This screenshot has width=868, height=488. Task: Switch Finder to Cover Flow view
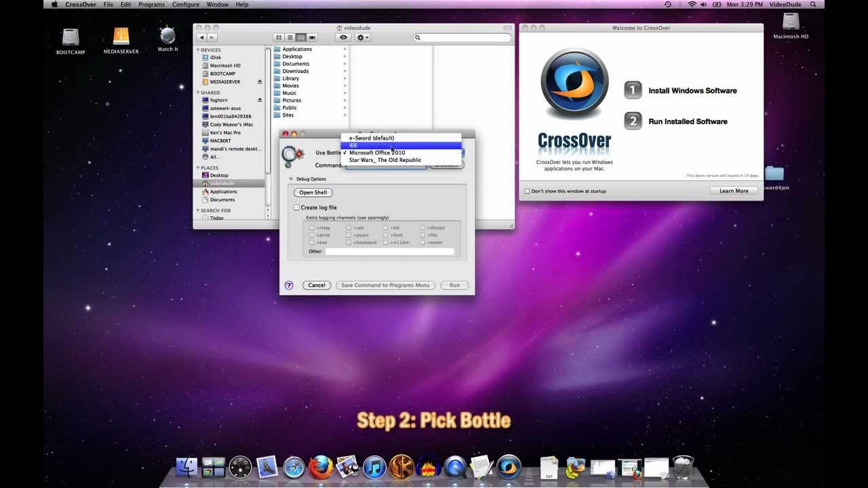[x=312, y=37]
